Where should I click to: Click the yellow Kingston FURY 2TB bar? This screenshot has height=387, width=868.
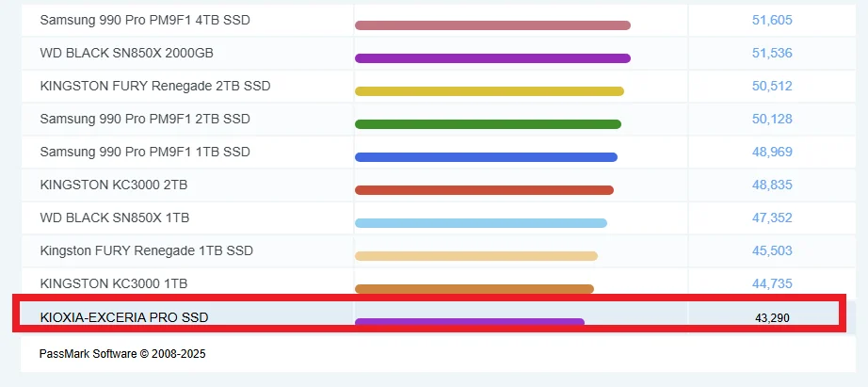[x=489, y=91]
